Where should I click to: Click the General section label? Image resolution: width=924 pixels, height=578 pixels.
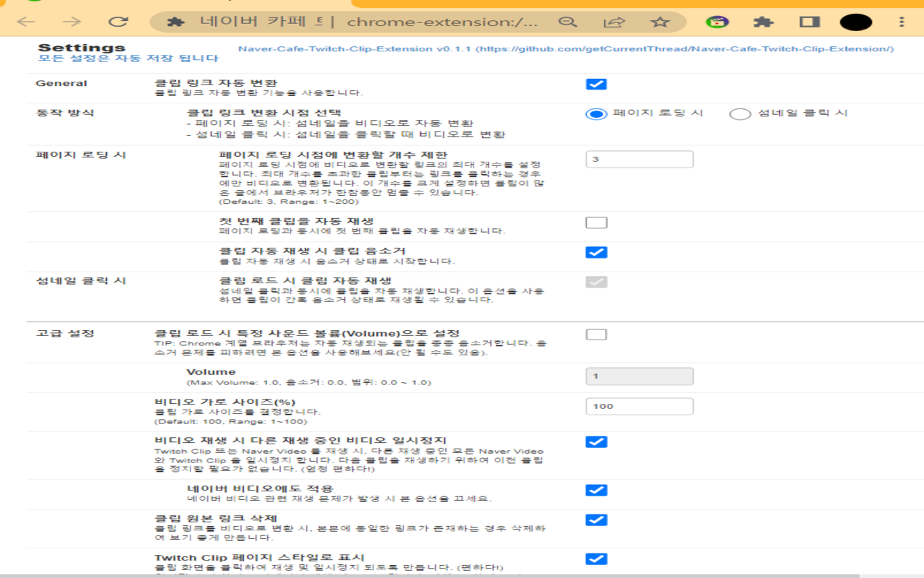click(61, 83)
